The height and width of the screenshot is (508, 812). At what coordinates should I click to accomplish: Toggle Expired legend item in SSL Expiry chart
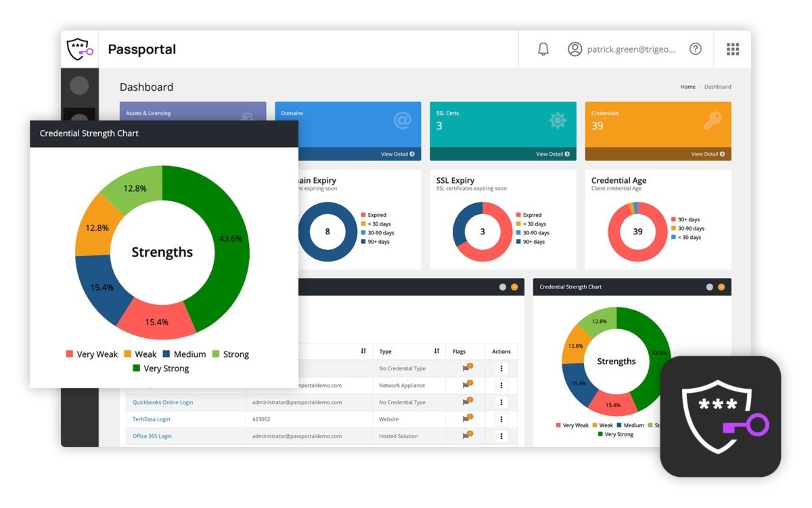point(528,215)
